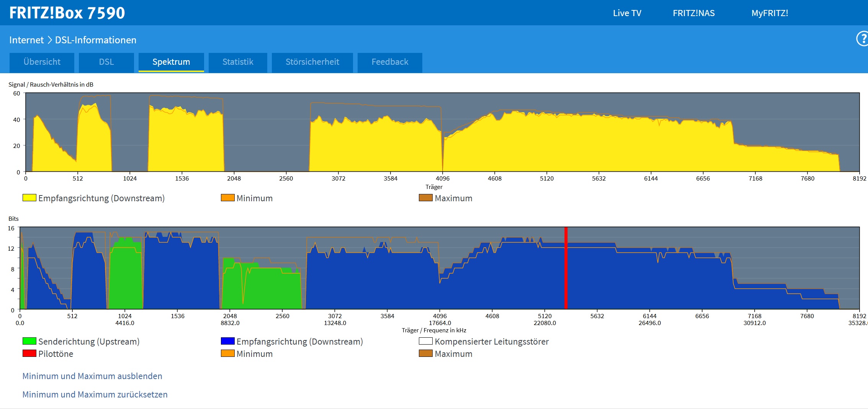The width and height of the screenshot is (868, 409).
Task: Open MyFRITZ! link in header
Action: 770,13
